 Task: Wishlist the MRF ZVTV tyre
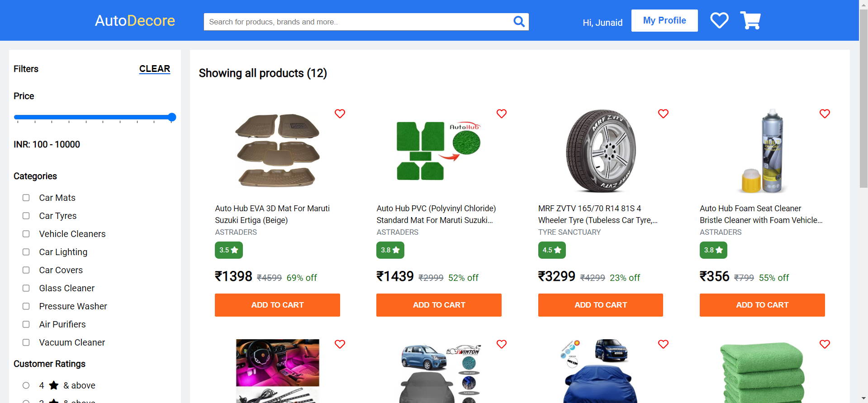(x=663, y=114)
